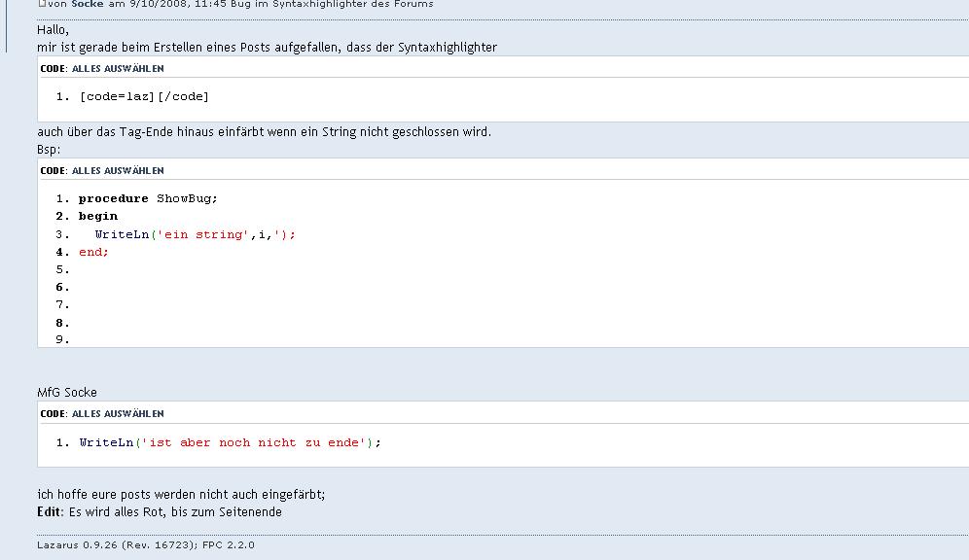Click the 'Hallo,' greeting text
This screenshot has width=969, height=560.
point(53,30)
